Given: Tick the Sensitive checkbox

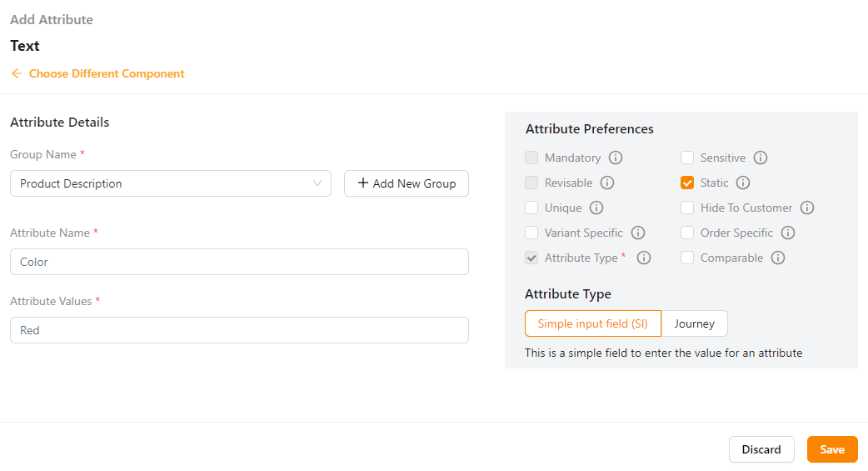Looking at the screenshot, I should click(687, 158).
